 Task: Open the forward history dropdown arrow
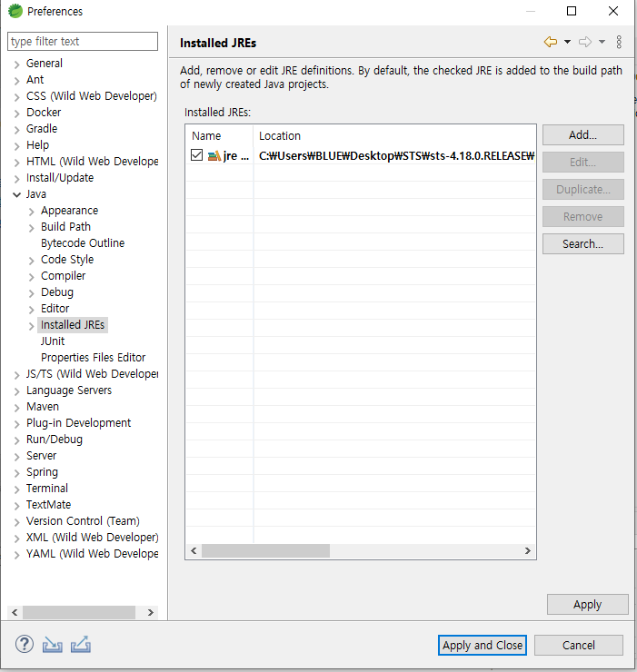602,42
